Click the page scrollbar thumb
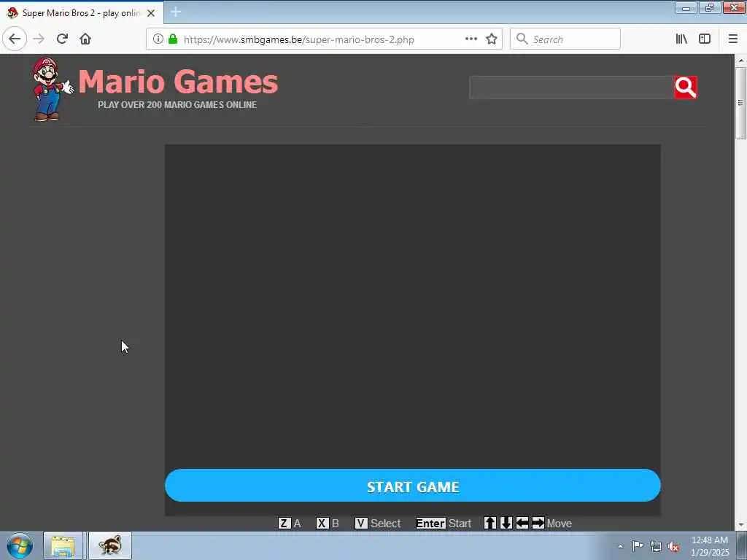 click(x=740, y=104)
